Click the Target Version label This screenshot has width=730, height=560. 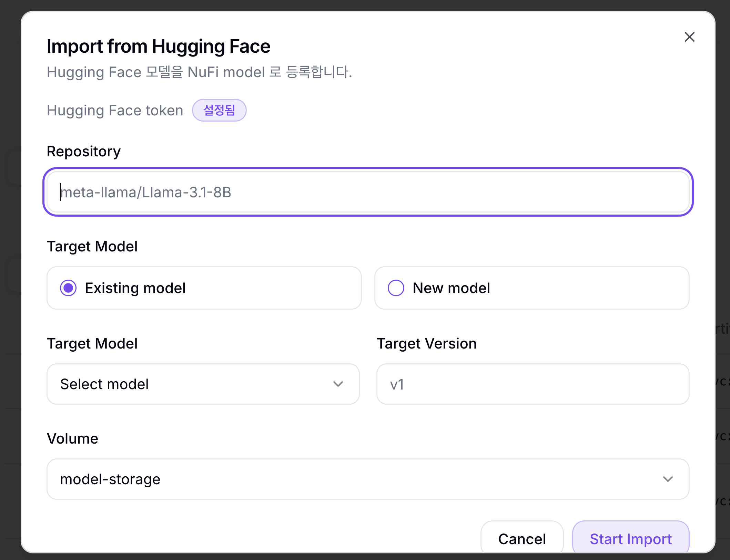pos(427,344)
